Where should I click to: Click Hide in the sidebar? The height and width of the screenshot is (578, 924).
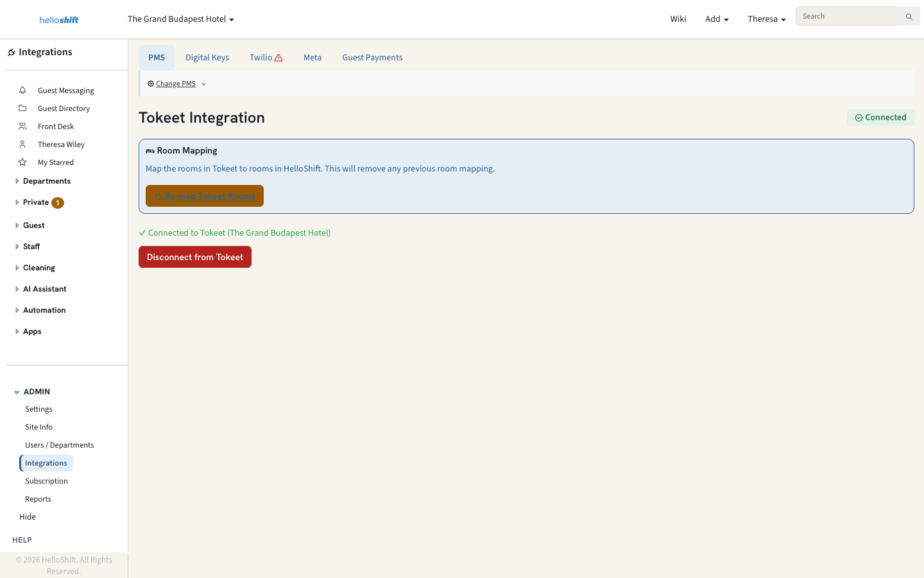click(x=28, y=517)
